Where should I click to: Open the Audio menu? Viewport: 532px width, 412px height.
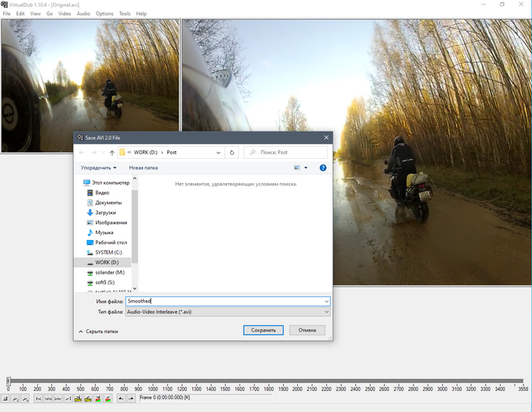pos(84,14)
